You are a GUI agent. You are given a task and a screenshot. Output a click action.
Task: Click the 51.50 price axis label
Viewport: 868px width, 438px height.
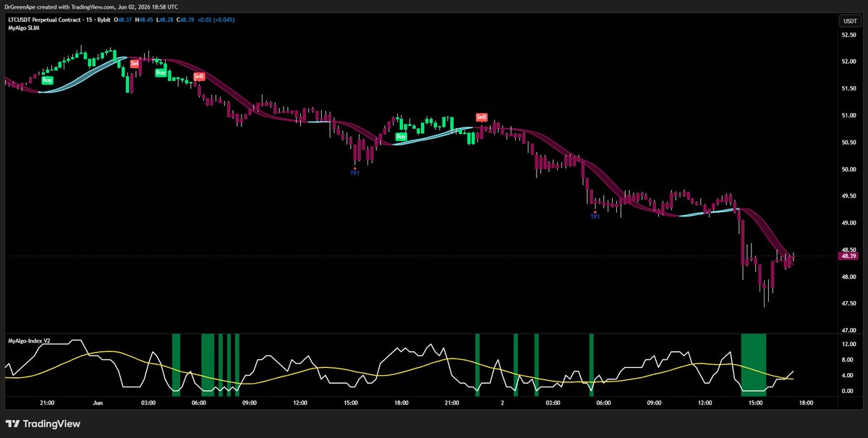pos(849,88)
